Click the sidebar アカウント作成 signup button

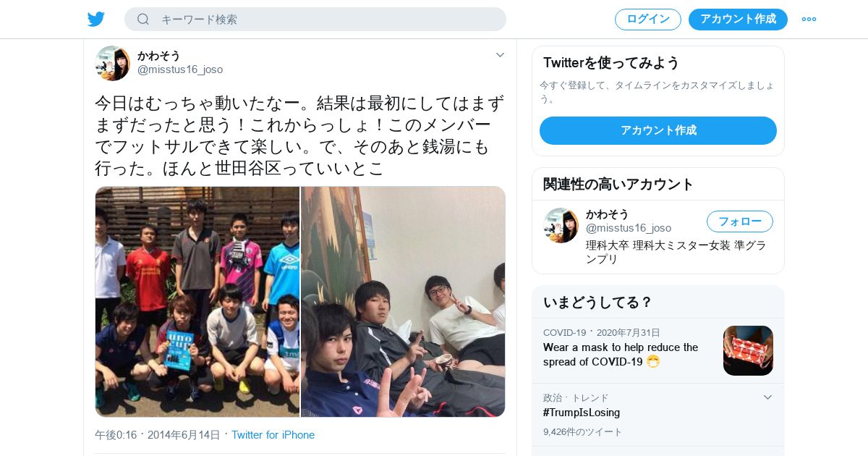[658, 130]
